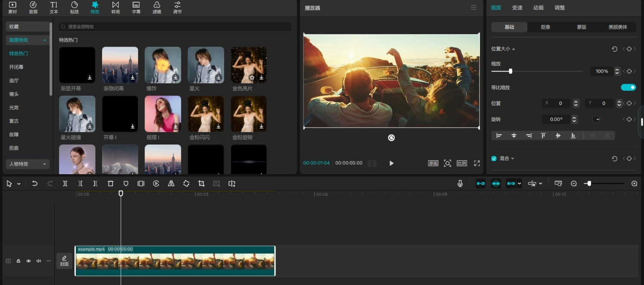Click the delete trash icon in timeline toolbar

(111, 184)
